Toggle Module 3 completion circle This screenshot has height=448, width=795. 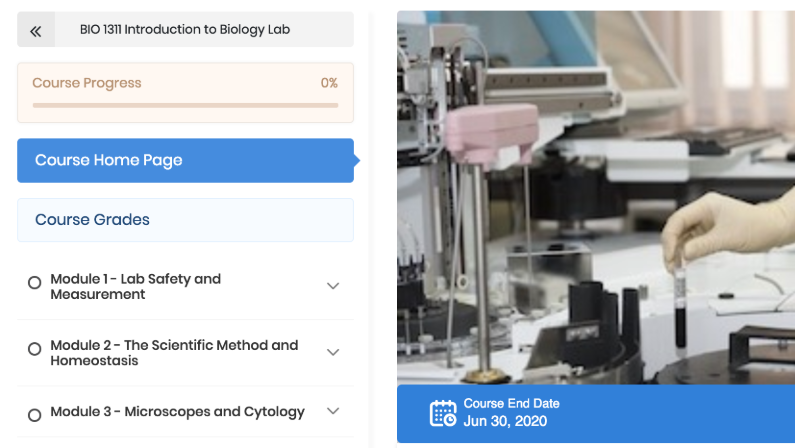tap(34, 416)
